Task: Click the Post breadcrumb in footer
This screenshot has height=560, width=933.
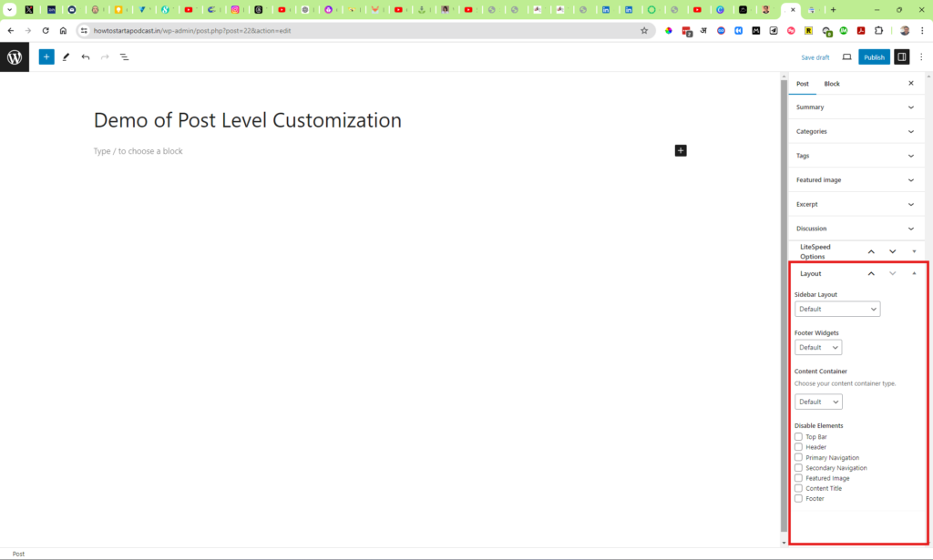Action: click(x=18, y=554)
